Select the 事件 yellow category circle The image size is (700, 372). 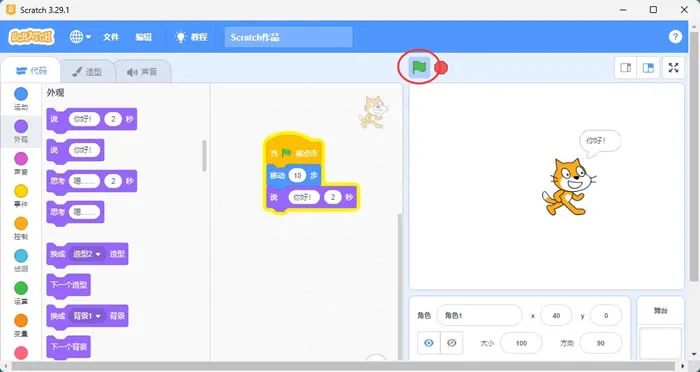[21, 191]
